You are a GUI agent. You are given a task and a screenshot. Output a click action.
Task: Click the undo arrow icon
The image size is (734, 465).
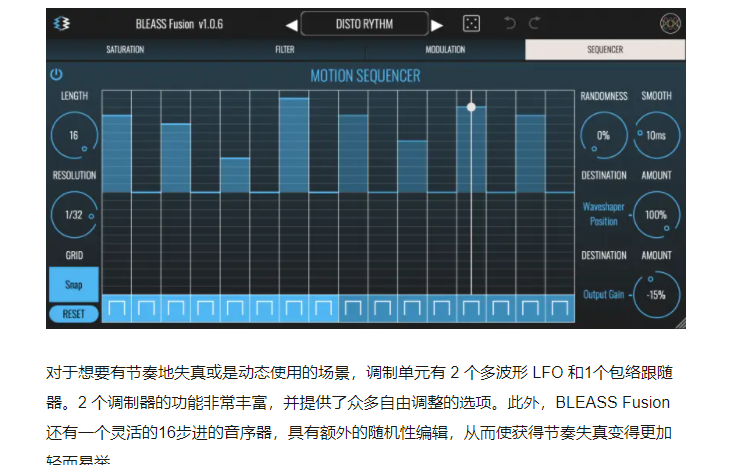click(x=510, y=24)
